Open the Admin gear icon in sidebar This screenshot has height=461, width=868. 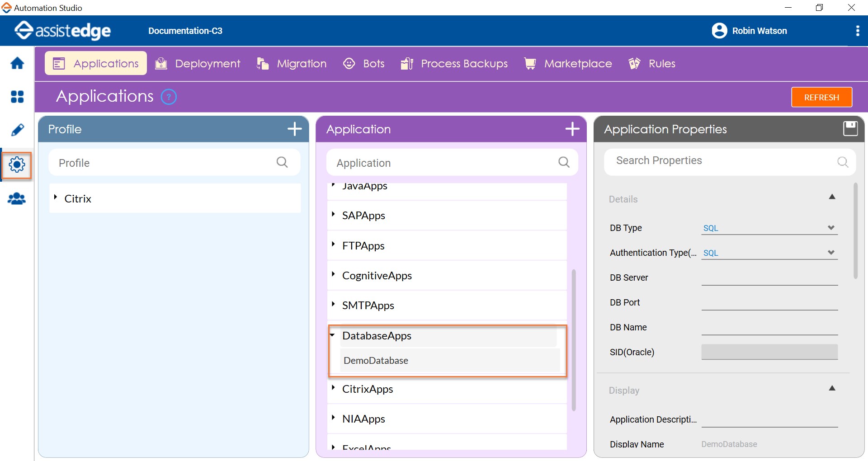(x=17, y=165)
